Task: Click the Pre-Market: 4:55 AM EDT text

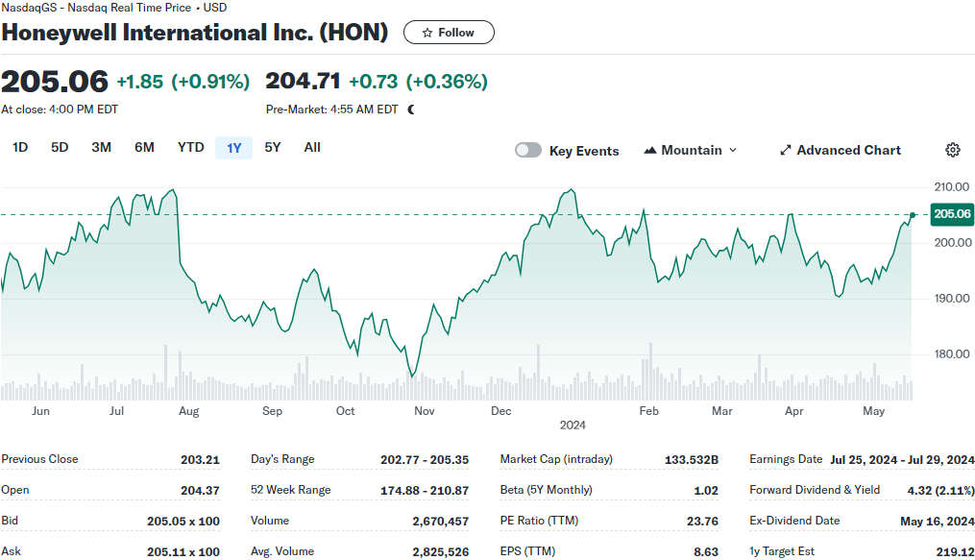Action: (x=332, y=110)
